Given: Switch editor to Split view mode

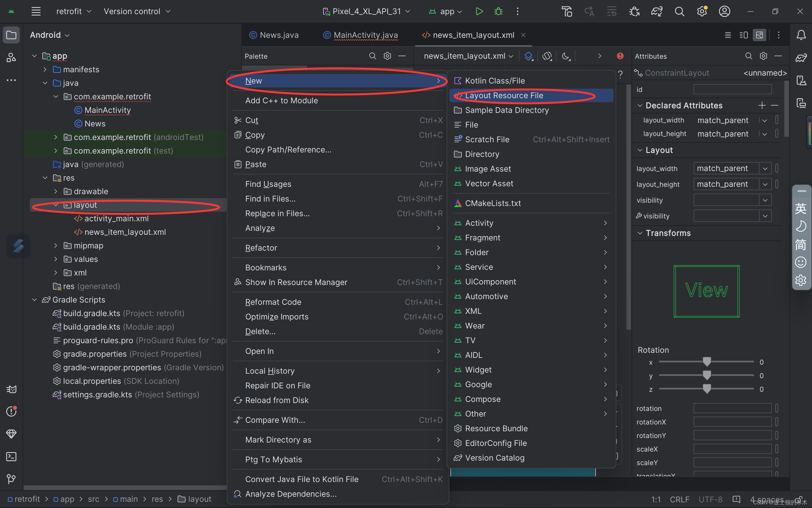Looking at the screenshot, I should tap(743, 35).
